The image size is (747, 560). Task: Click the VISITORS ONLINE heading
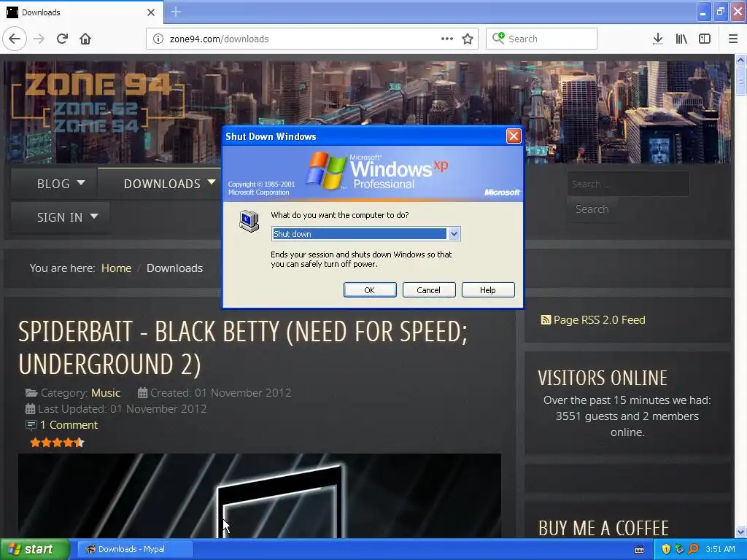point(602,378)
